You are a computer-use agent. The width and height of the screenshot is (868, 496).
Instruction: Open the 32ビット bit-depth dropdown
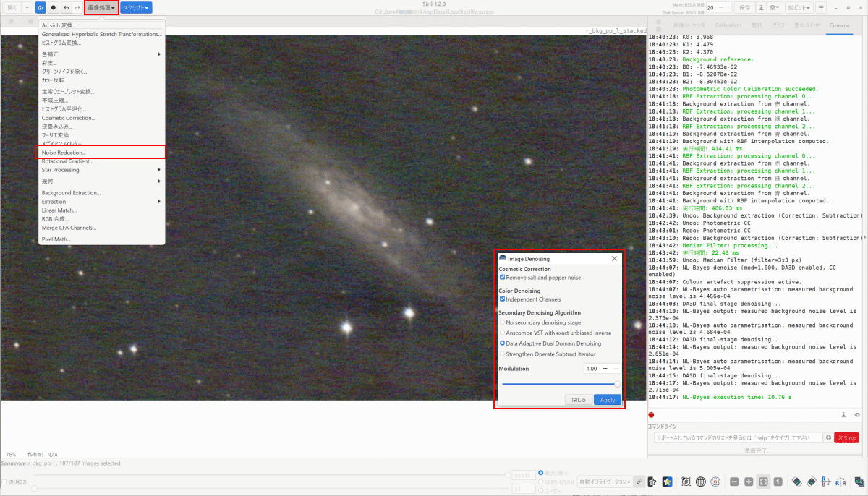point(799,7)
